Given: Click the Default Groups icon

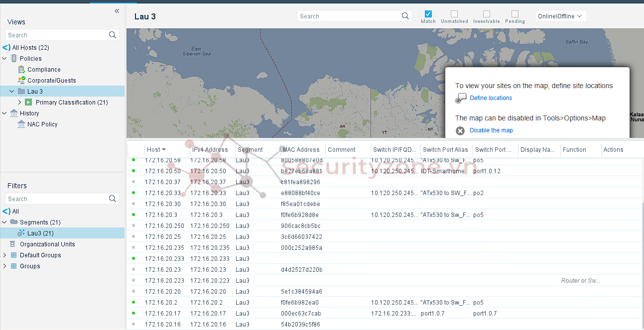Looking at the screenshot, I should pyautogui.click(x=13, y=255).
